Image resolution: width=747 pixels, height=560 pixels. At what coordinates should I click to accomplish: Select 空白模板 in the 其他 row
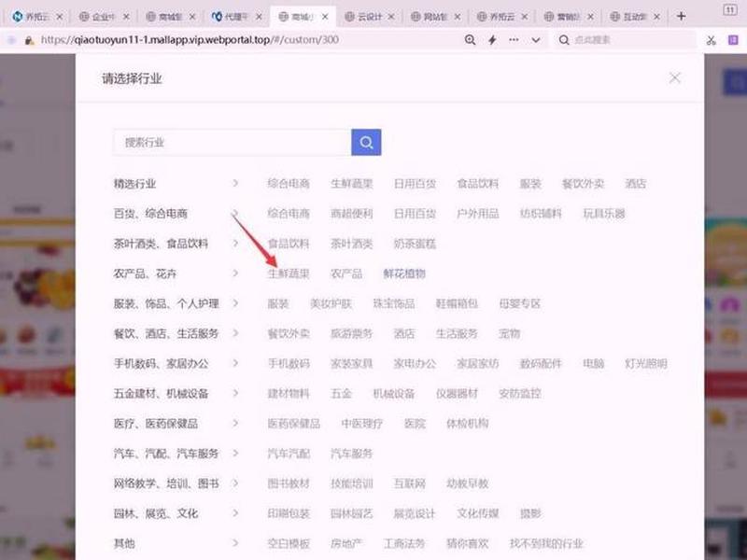[289, 544]
